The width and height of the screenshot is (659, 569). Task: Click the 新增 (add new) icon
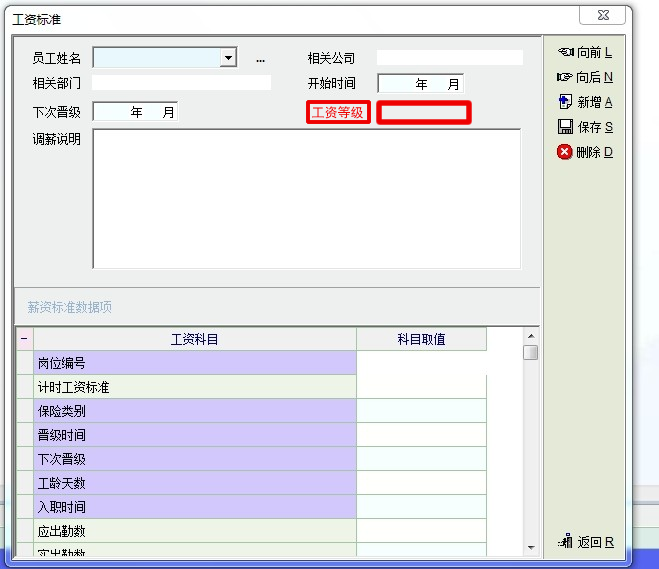[x=565, y=102]
